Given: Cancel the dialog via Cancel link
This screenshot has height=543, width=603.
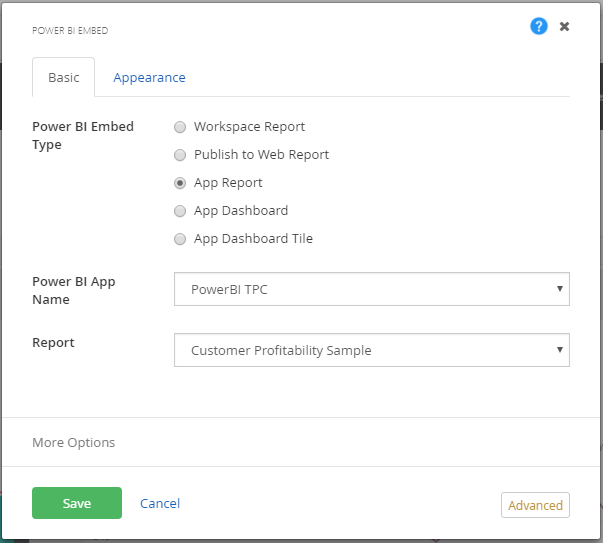Looking at the screenshot, I should (160, 503).
